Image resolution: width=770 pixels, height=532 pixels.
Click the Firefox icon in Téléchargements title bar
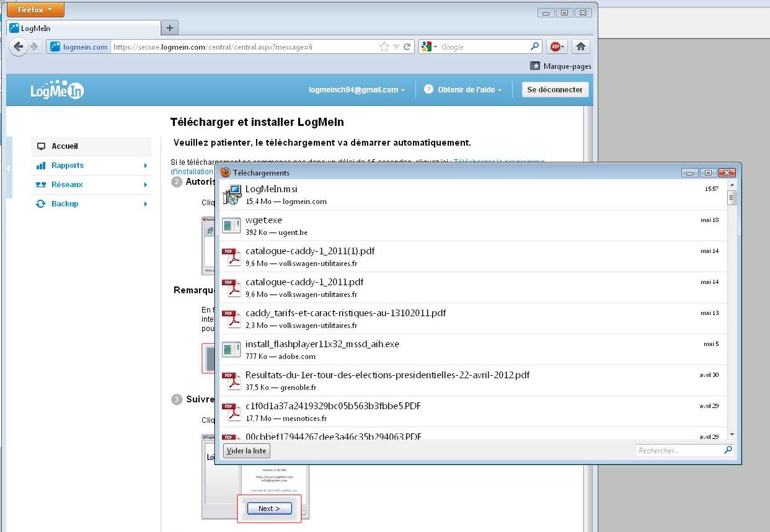[x=226, y=172]
